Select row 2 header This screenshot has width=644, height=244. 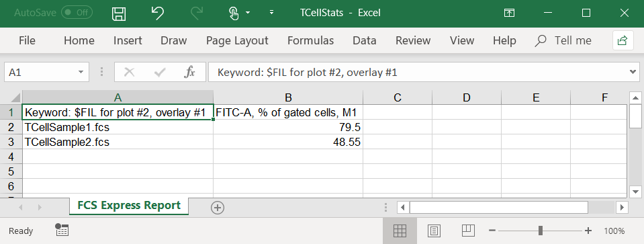11,127
